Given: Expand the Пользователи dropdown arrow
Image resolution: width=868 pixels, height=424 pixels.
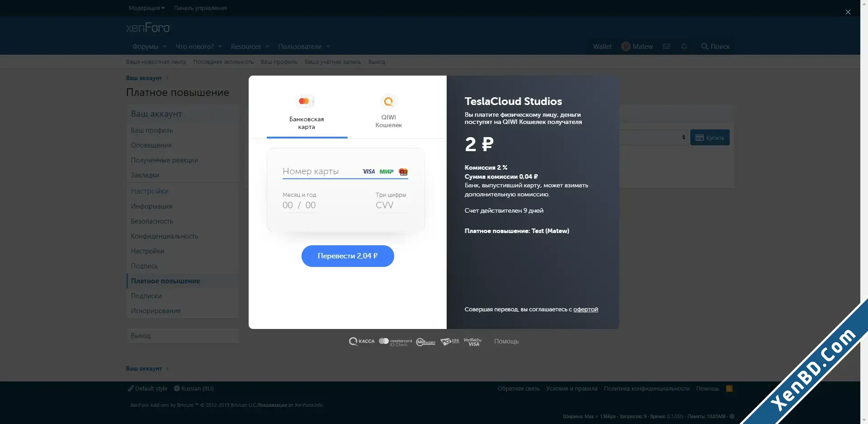Looking at the screenshot, I should pyautogui.click(x=328, y=47).
